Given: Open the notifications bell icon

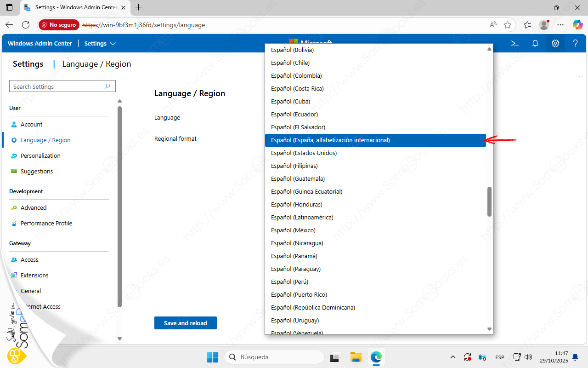Looking at the screenshot, I should [535, 43].
